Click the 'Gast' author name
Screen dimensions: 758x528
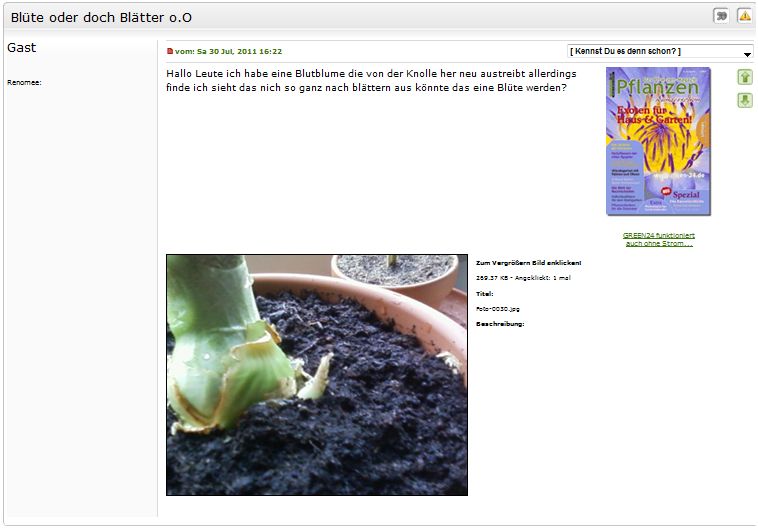(22, 47)
